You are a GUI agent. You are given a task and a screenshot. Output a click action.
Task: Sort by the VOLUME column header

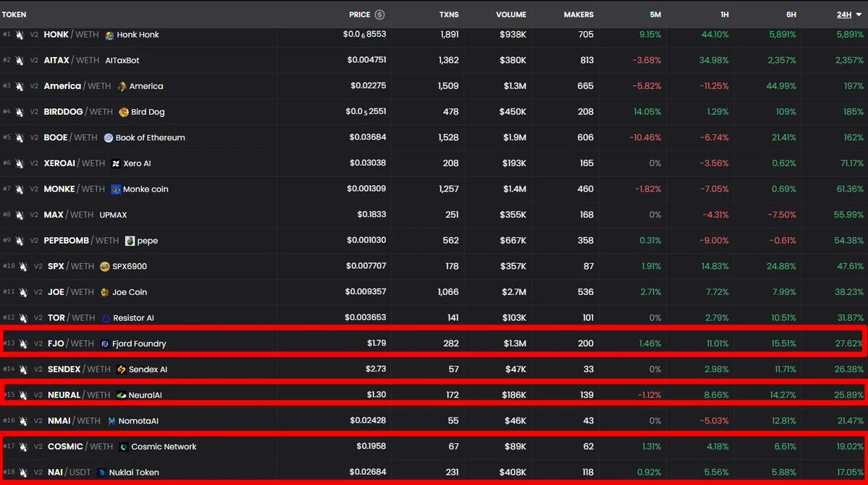point(511,14)
